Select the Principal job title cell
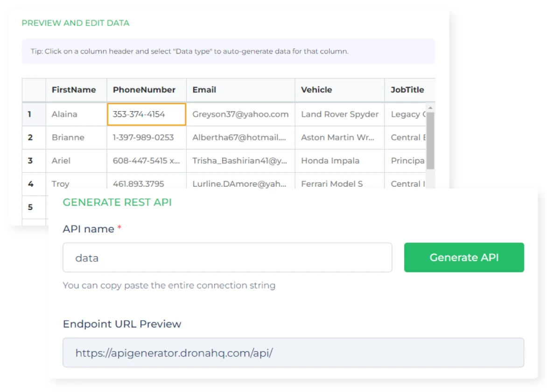The height and width of the screenshot is (392, 547). [406, 161]
